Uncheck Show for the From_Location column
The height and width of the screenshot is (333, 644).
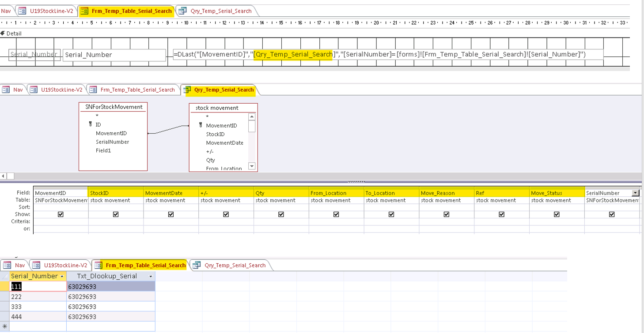(336, 214)
